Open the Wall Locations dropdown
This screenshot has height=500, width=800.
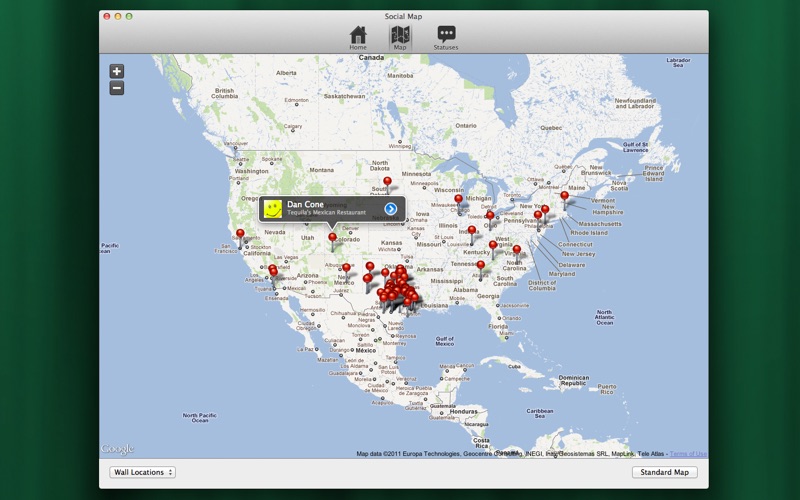pos(142,472)
